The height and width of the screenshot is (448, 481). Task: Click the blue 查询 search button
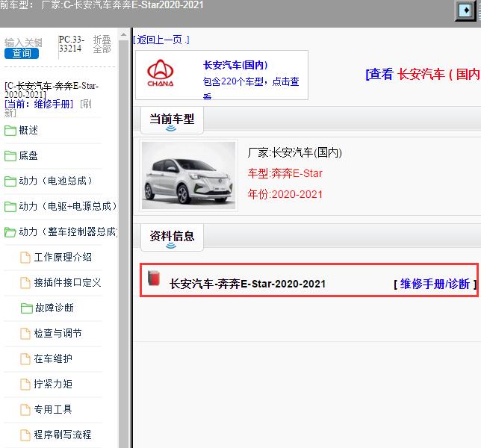pos(22,53)
